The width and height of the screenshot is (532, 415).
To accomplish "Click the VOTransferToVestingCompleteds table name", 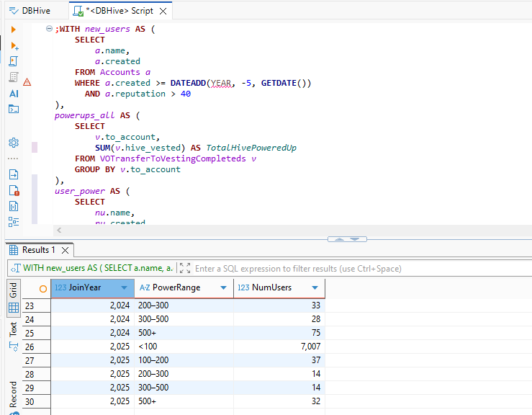I will coord(173,159).
